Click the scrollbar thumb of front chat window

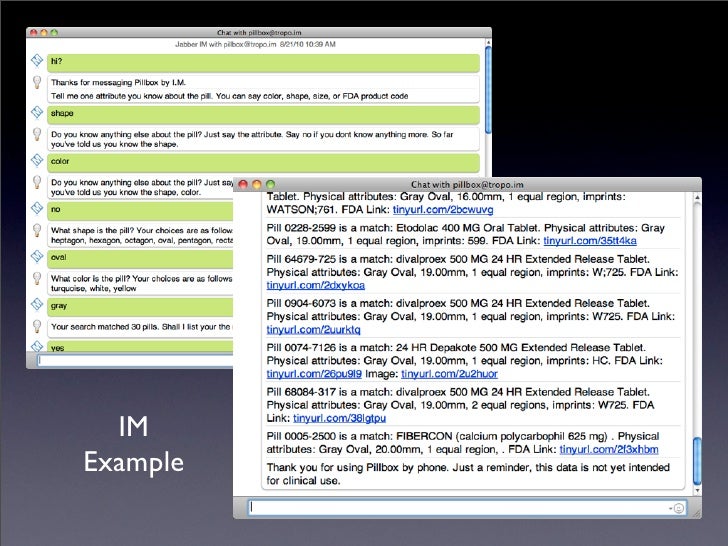click(697, 461)
